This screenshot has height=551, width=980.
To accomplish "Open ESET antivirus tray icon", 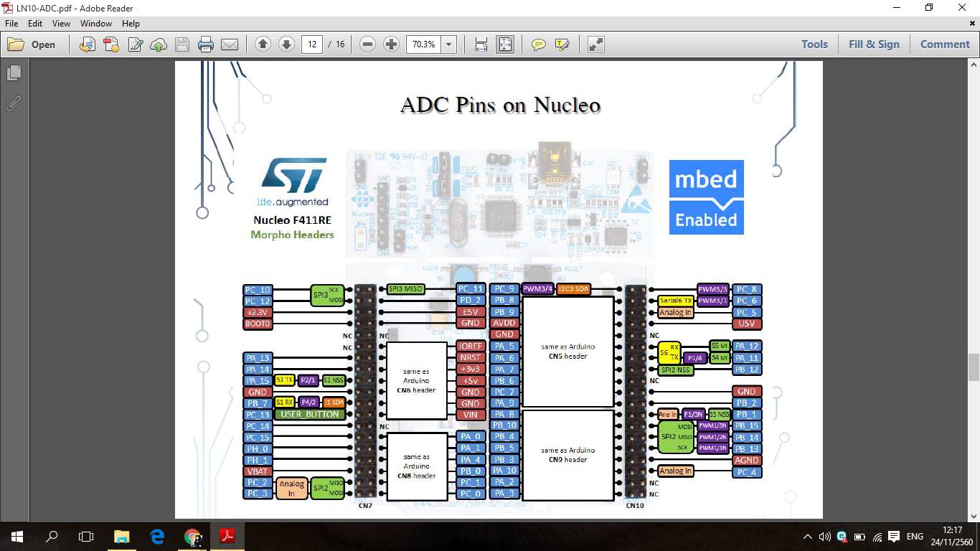I will tap(842, 537).
